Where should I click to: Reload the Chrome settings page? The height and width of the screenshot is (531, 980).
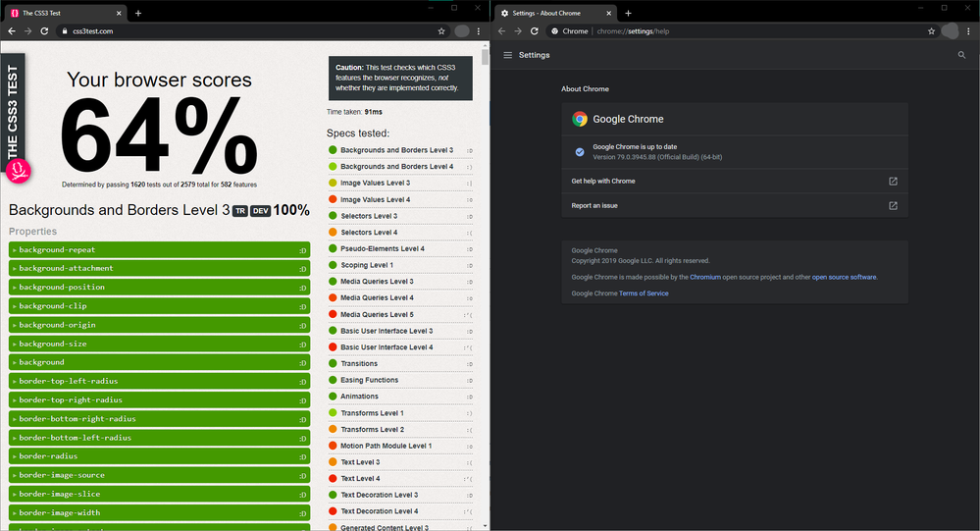tap(535, 30)
